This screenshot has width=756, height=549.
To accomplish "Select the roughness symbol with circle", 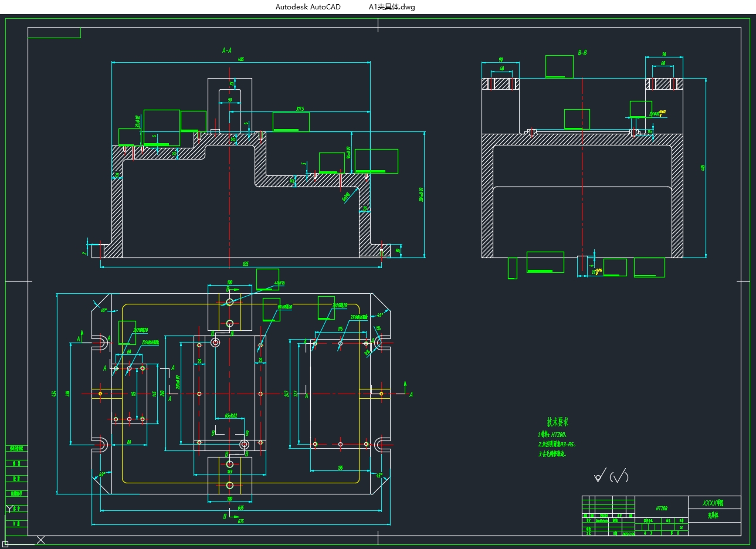I will click(598, 476).
